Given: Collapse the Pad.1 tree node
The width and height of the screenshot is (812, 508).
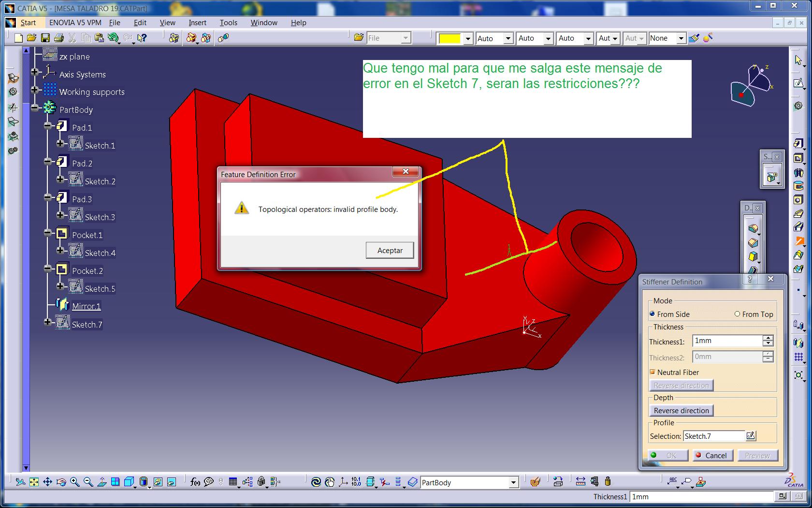Looking at the screenshot, I should coord(47,126).
